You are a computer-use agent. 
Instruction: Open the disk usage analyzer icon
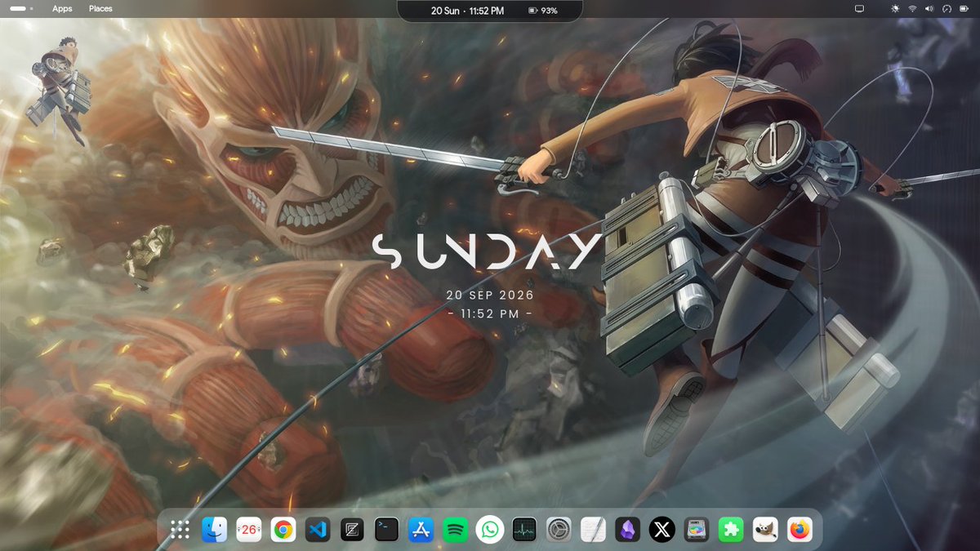tap(696, 531)
